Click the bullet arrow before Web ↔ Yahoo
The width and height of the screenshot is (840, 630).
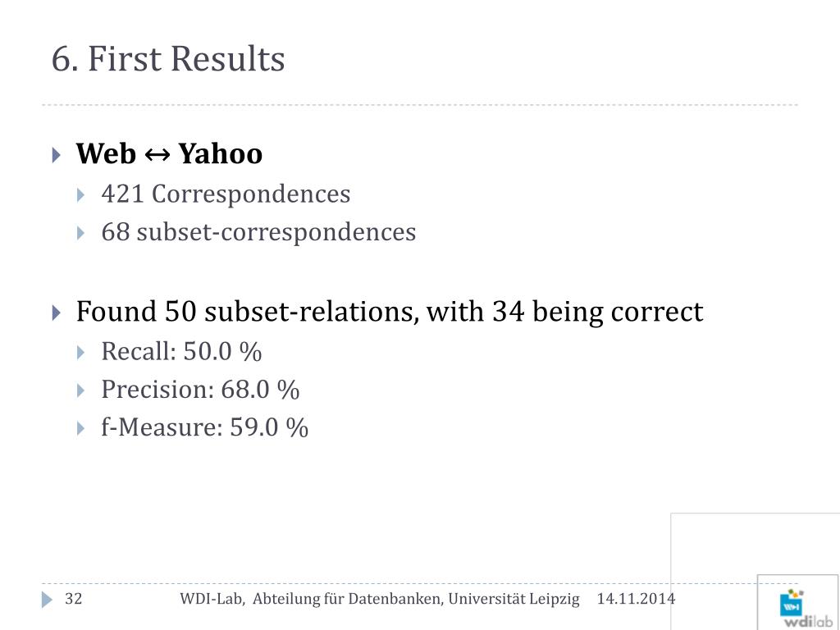click(57, 155)
